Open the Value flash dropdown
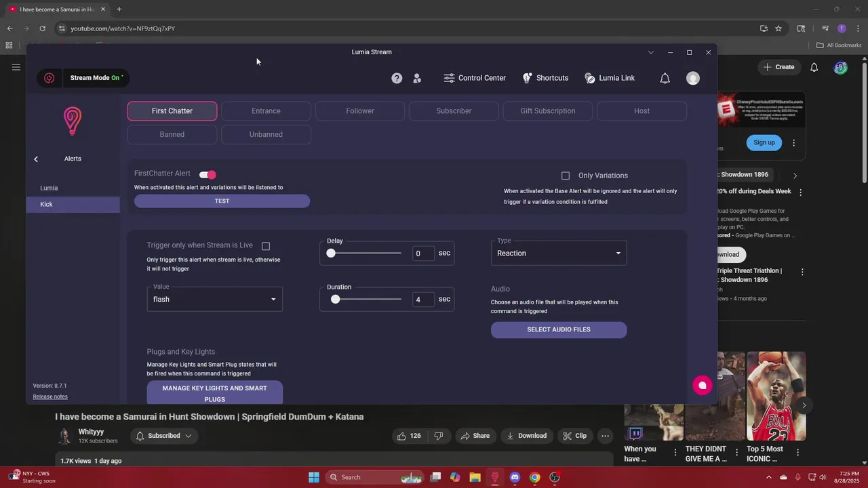This screenshot has width=868, height=488. 214,300
